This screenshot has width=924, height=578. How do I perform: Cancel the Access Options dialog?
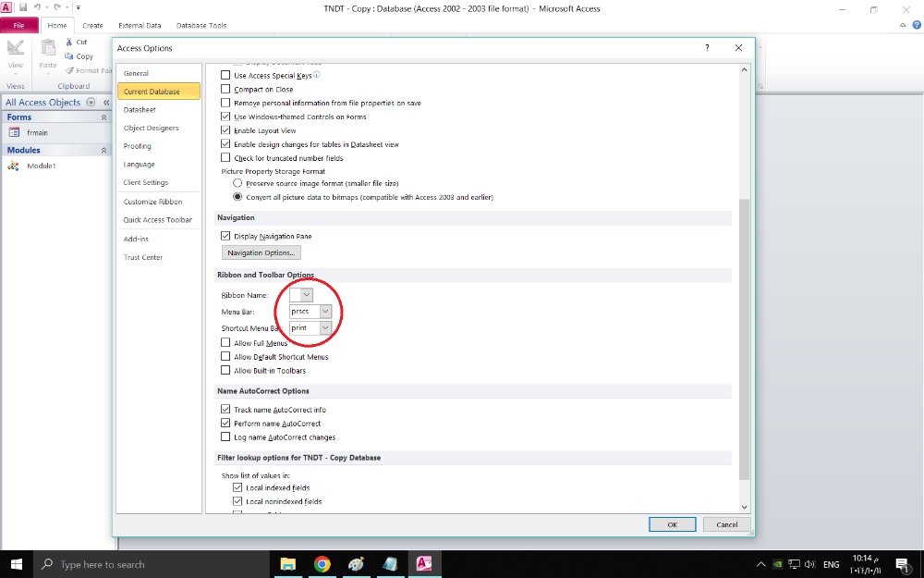point(726,524)
